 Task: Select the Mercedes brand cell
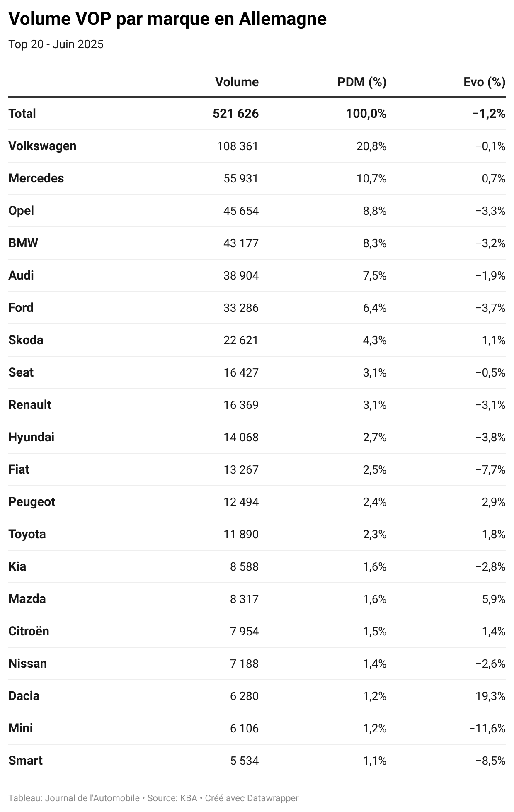[36, 178]
